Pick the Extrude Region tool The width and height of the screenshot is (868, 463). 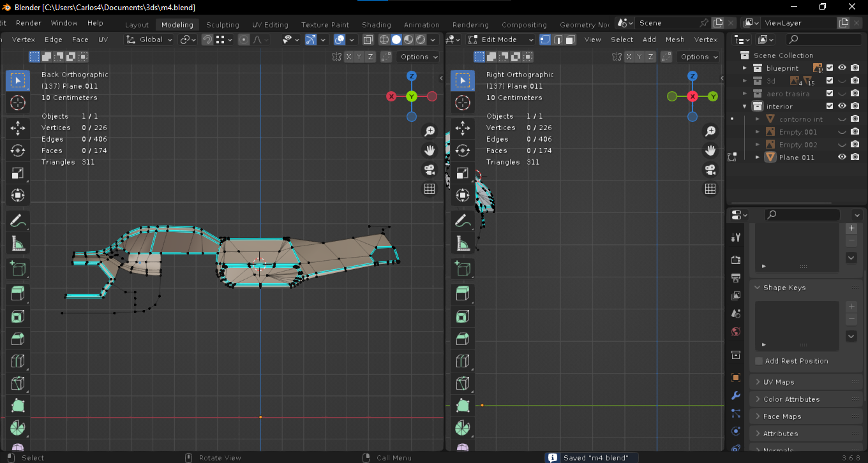click(18, 294)
